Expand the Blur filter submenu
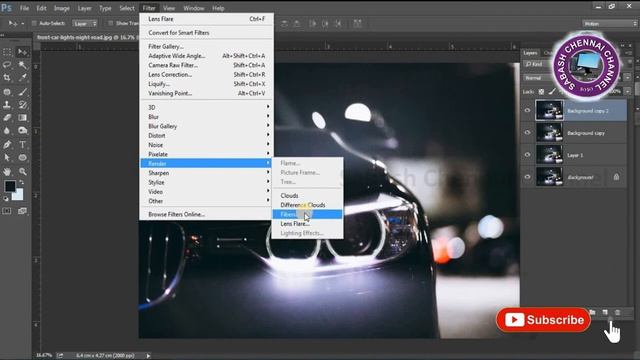The width and height of the screenshot is (640, 360). click(x=207, y=117)
